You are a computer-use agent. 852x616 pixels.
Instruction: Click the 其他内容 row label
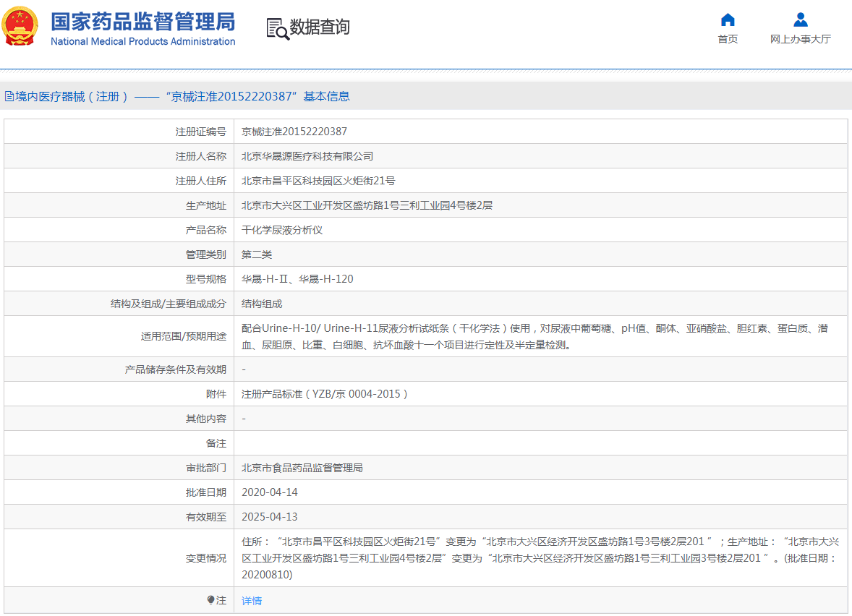[206, 419]
